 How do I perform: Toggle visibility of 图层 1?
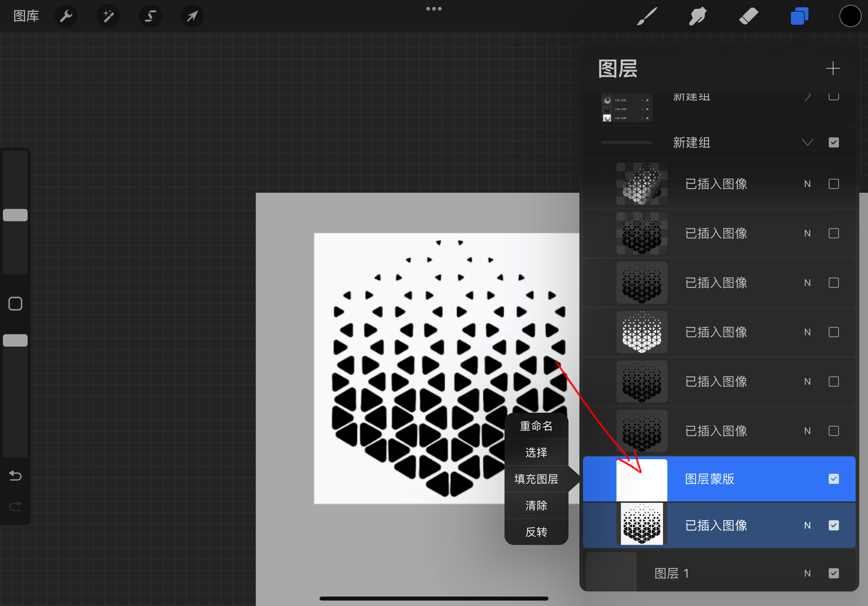click(x=833, y=573)
